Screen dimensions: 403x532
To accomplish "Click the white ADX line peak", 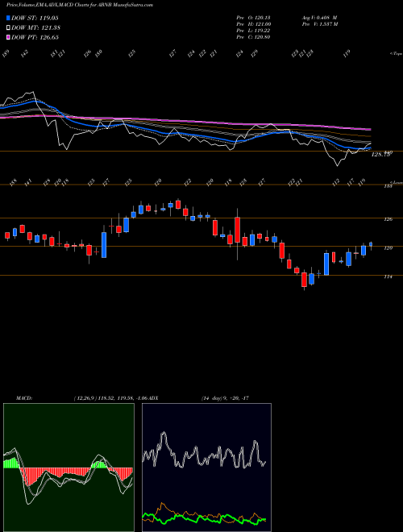I will [x=164, y=434].
